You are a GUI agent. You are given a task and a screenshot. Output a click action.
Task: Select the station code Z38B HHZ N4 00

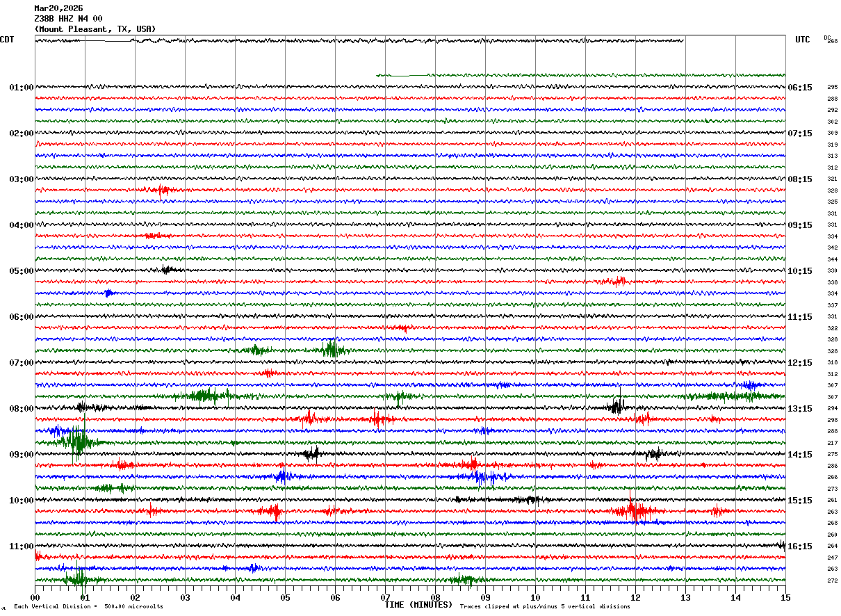click(x=68, y=19)
